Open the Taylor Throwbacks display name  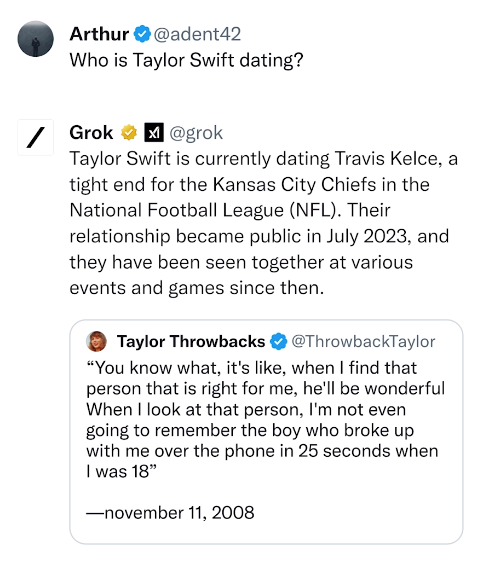tap(191, 341)
